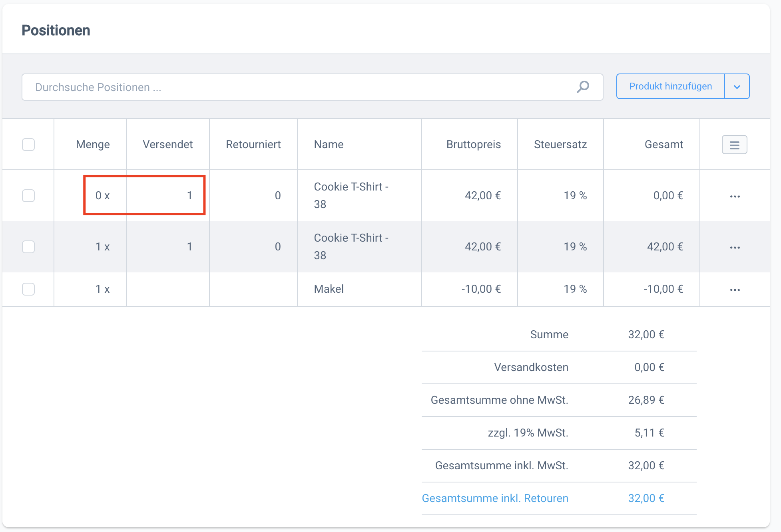Open column settings list icon

click(x=734, y=145)
